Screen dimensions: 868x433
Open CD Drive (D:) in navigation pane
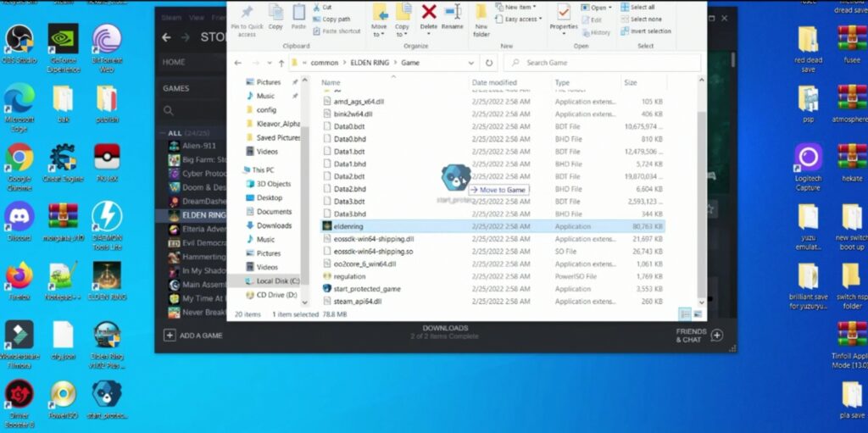click(x=271, y=295)
